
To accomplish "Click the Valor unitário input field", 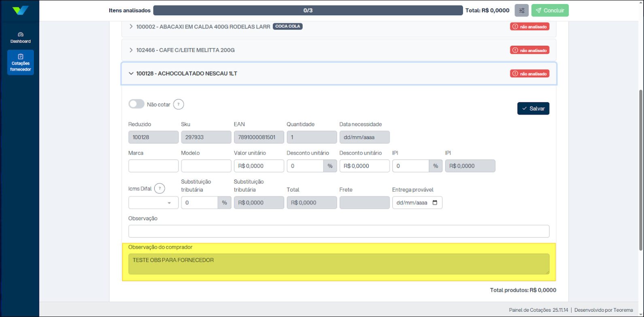I will coord(259,166).
